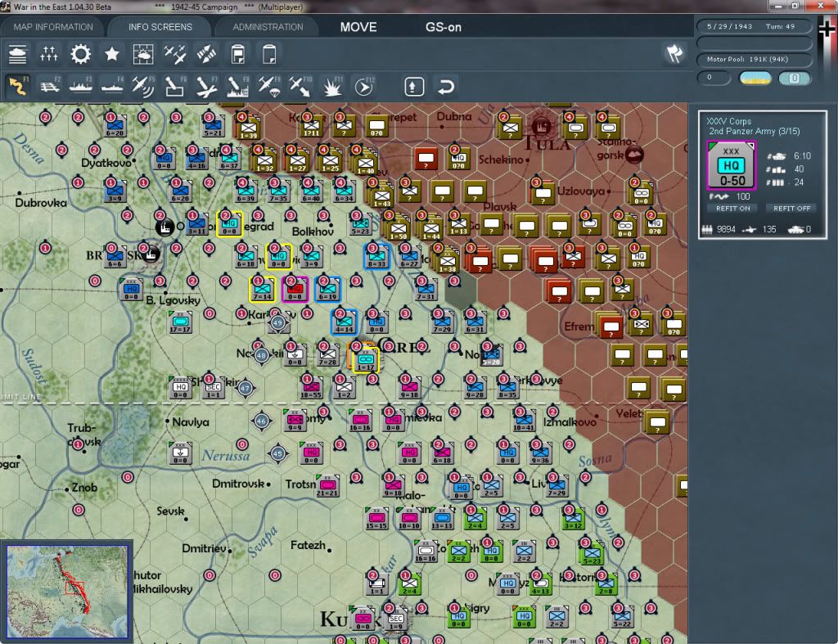Open the commander's report clipboard icon
This screenshot has width=838, height=644.
(x=238, y=55)
